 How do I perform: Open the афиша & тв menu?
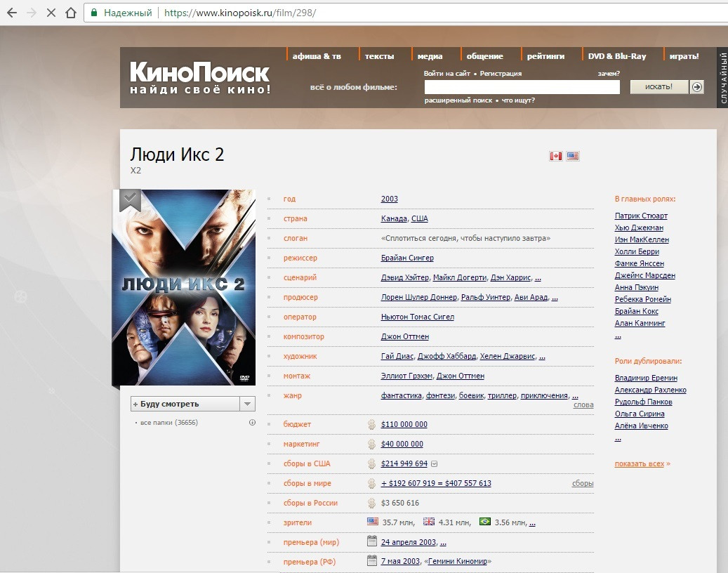(x=317, y=56)
